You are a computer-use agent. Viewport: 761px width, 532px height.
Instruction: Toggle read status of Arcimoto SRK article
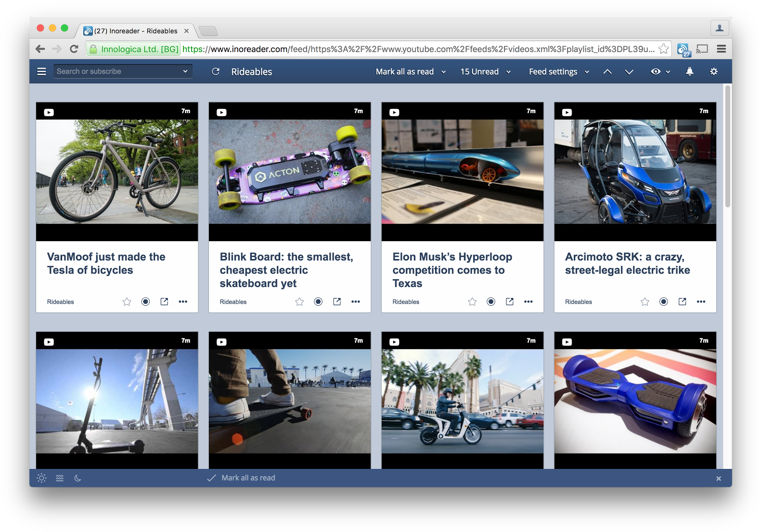664,301
